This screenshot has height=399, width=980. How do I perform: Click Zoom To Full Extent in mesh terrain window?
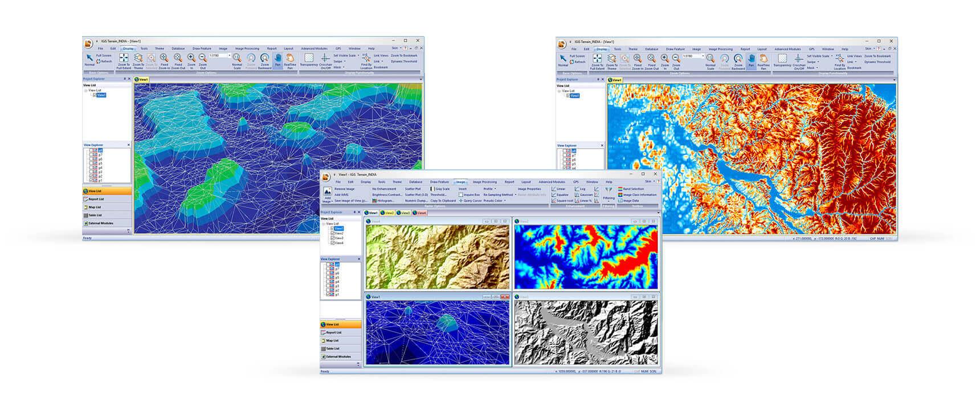pos(124,60)
